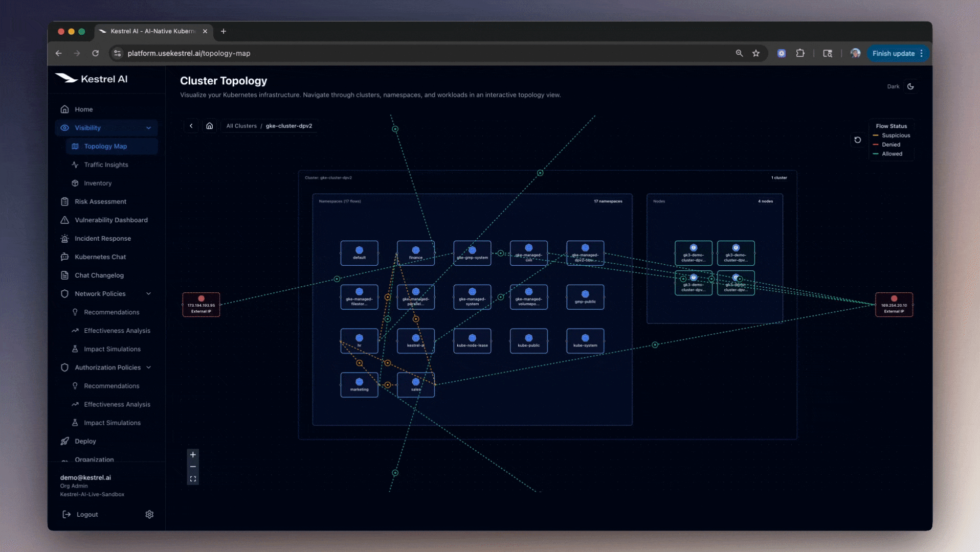The image size is (980, 552).
Task: Click the home icon in breadcrumb
Action: 210,126
